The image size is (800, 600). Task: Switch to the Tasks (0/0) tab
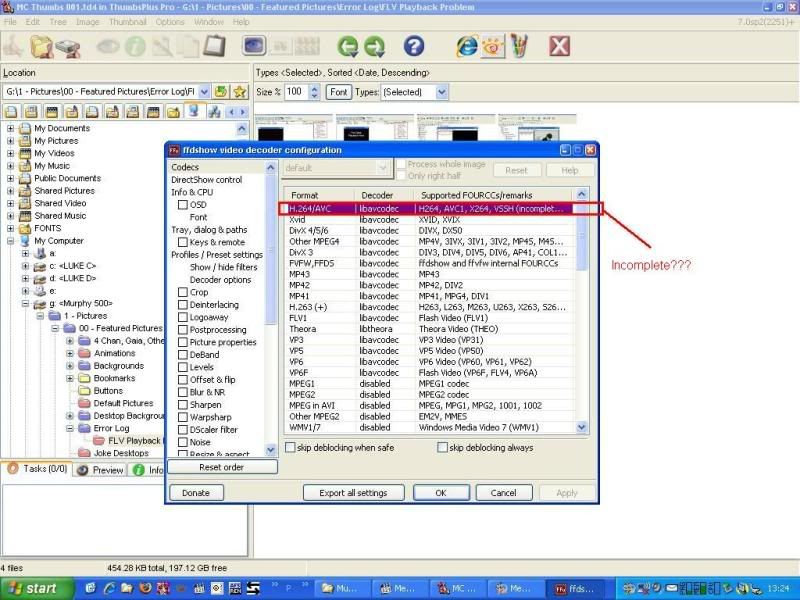click(x=38, y=469)
